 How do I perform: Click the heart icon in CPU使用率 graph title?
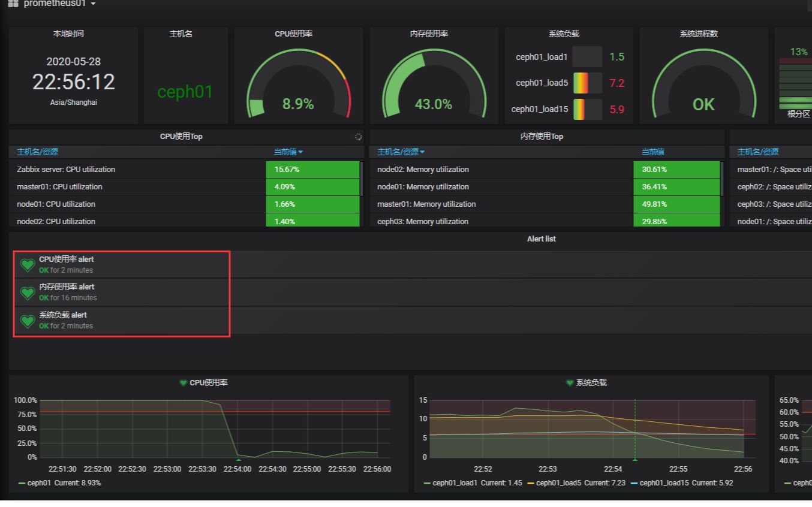coord(184,382)
